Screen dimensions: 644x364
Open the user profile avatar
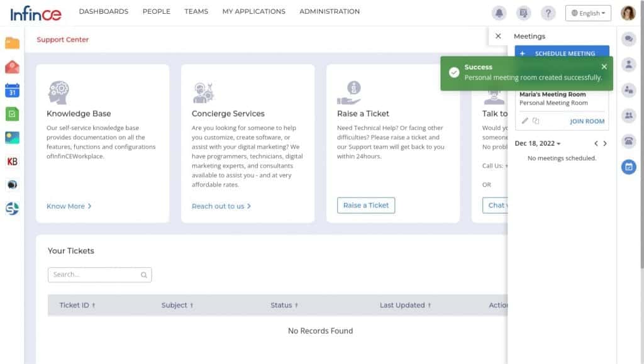(x=628, y=13)
